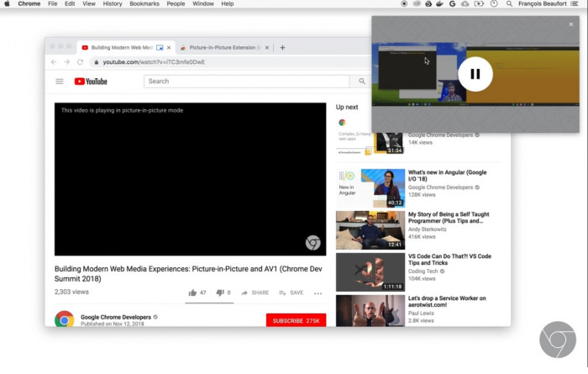Open My Story of Being Self Taught thumbnail

[370, 230]
